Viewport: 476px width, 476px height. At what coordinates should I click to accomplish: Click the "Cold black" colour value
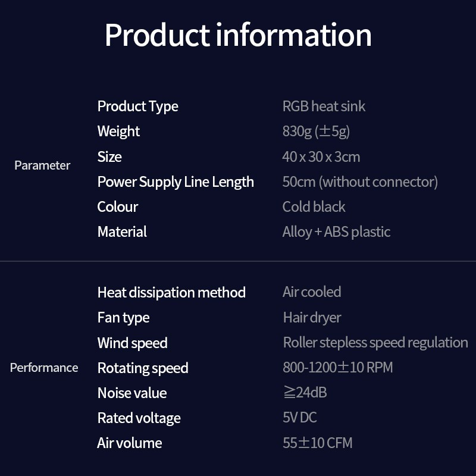click(x=314, y=207)
